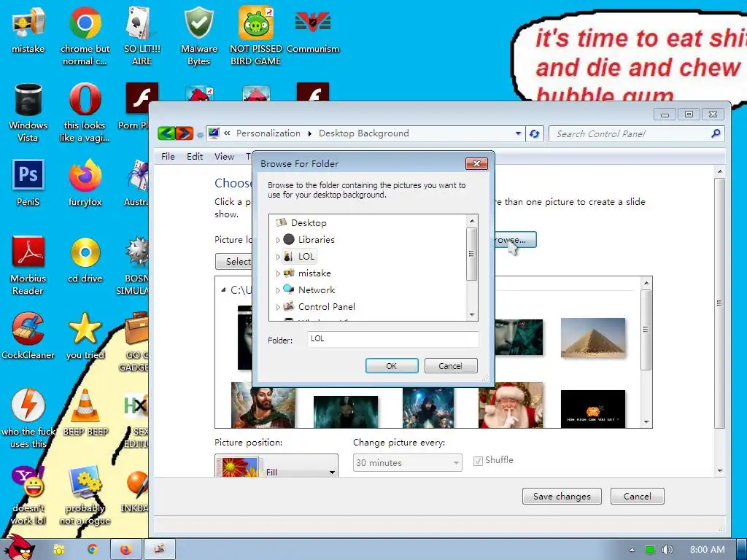
Task: Open the Fill picture position dropdown
Action: tap(276, 466)
